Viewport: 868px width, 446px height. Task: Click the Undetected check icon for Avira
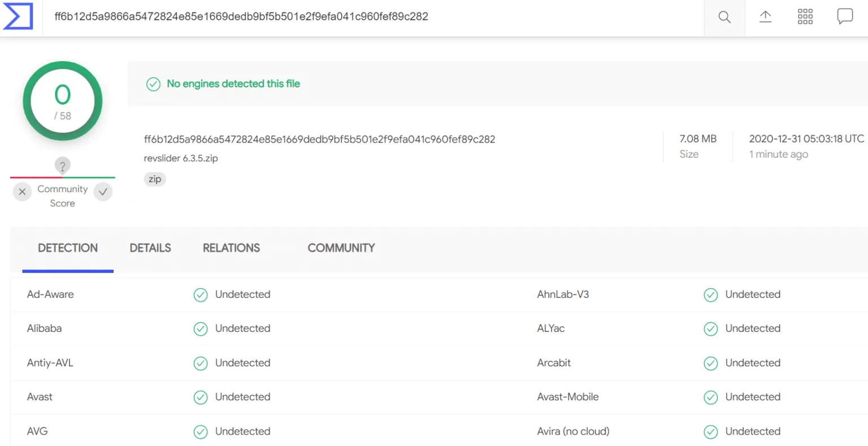(711, 432)
